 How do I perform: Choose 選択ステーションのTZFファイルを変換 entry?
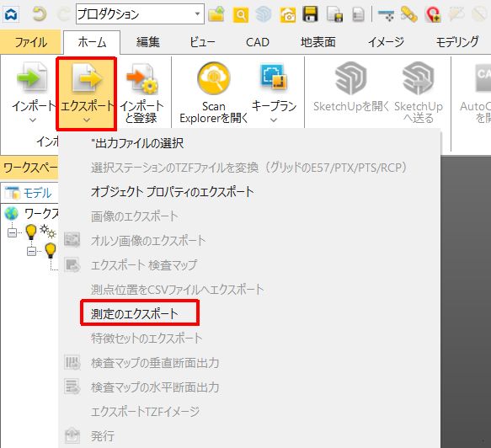[249, 168]
